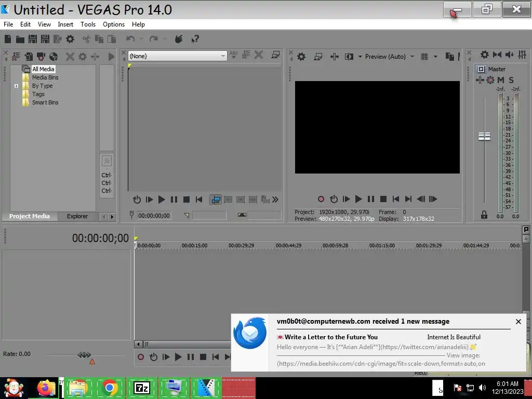Click the Downmix Output icon in Master Bus
Screen dimensions: 532x399
coord(497,55)
